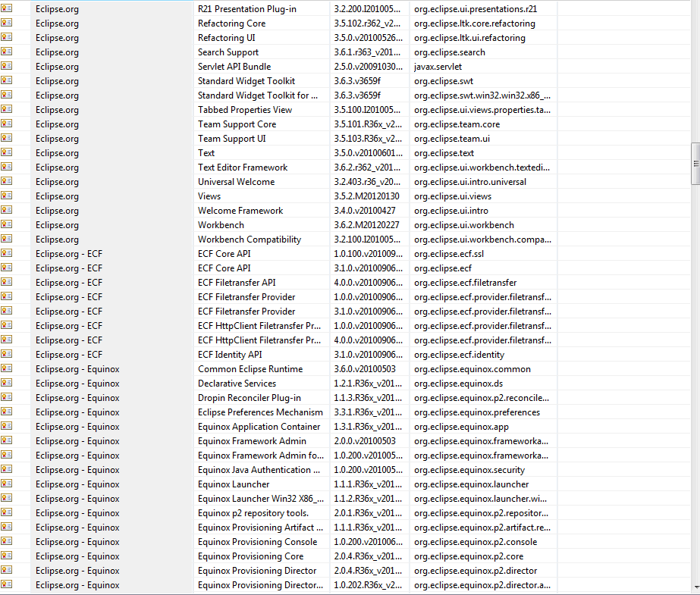Select the 'Standard Widget Toolkit for ...' plug-in name
The height and width of the screenshot is (595, 700).
click(x=258, y=96)
